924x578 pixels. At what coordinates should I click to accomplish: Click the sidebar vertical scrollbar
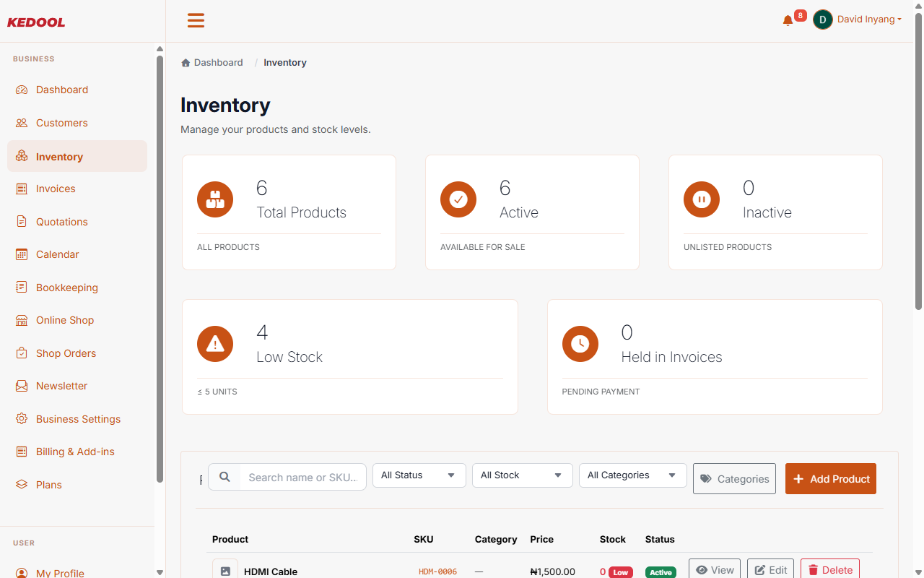tap(160, 269)
